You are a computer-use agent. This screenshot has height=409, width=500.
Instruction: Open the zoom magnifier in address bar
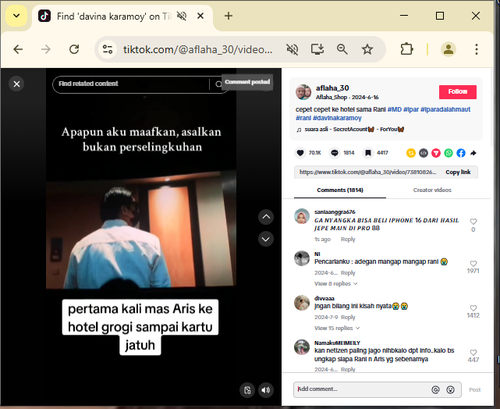point(342,49)
